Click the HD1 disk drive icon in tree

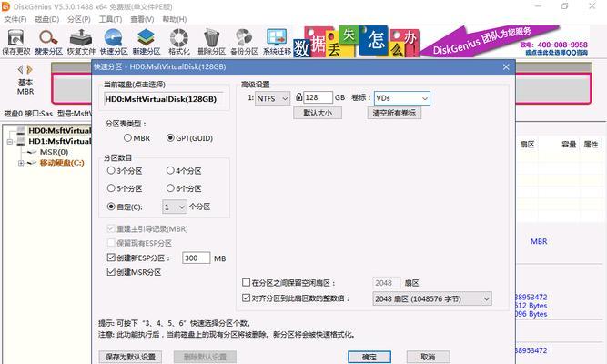(21, 141)
